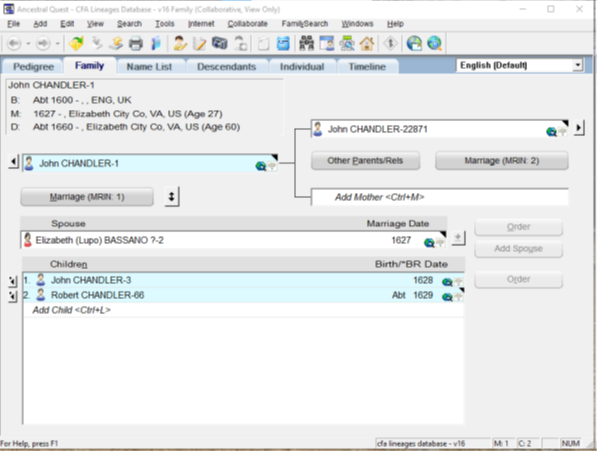This screenshot has width=597, height=451.
Task: Click the notes pencil icon in toolbar
Action: [200, 43]
